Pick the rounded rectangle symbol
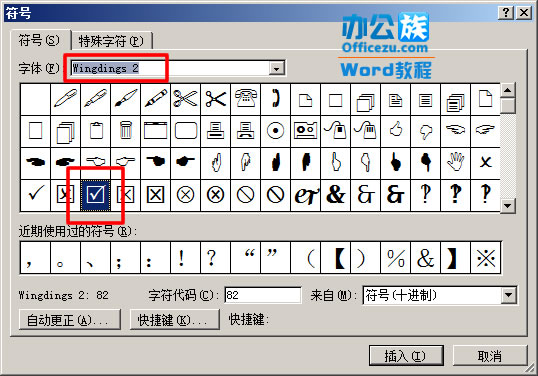538x376 pixels. point(185,131)
